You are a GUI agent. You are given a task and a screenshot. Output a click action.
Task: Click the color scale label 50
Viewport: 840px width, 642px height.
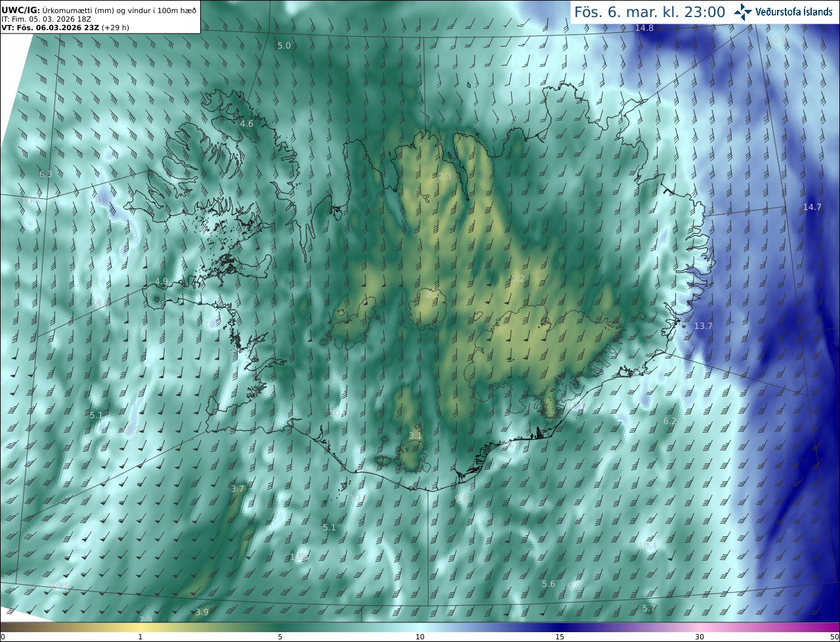coord(835,637)
